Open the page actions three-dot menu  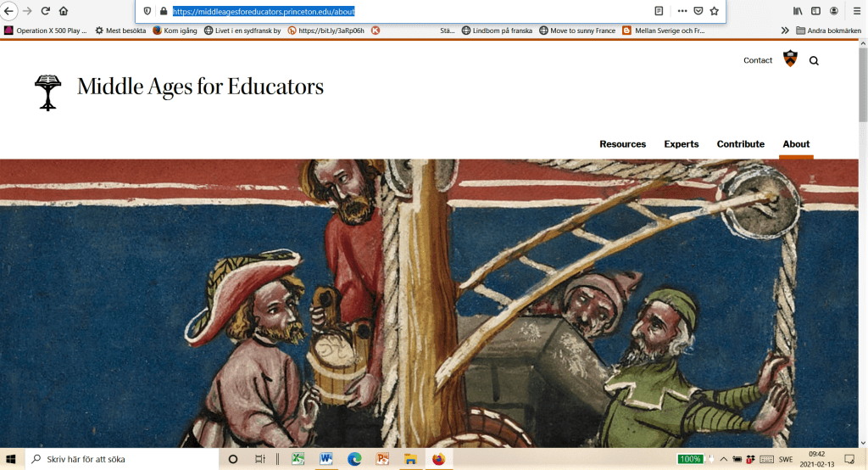682,11
